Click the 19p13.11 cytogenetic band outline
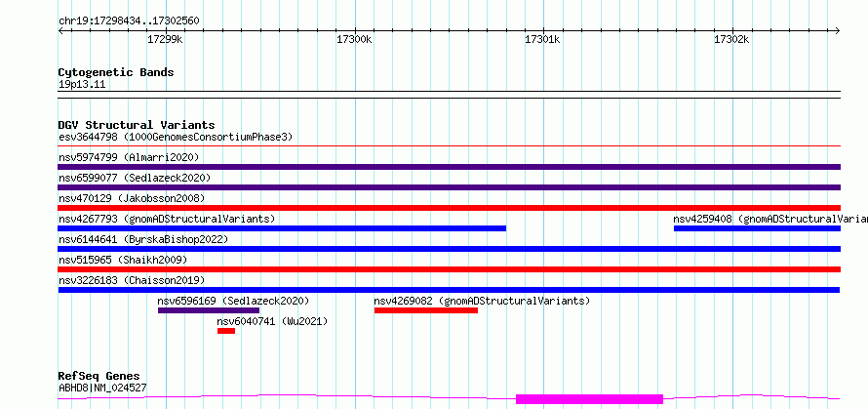The image size is (868, 409). [x=449, y=95]
